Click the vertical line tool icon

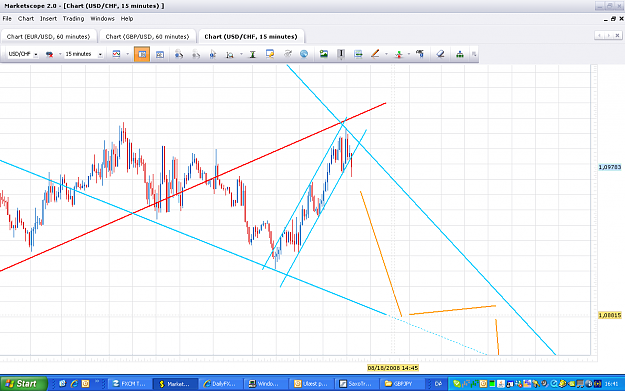tap(341, 54)
